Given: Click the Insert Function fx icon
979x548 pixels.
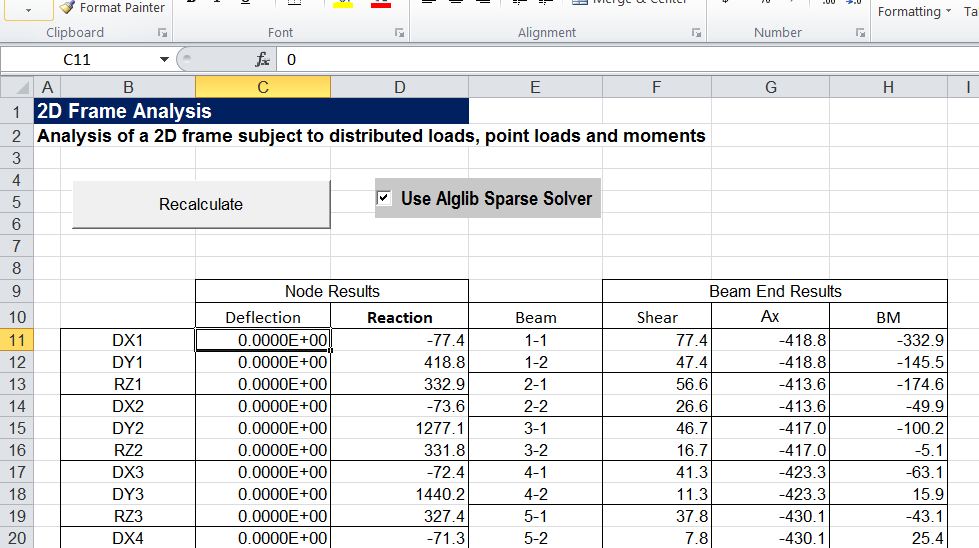Looking at the screenshot, I should coord(264,60).
